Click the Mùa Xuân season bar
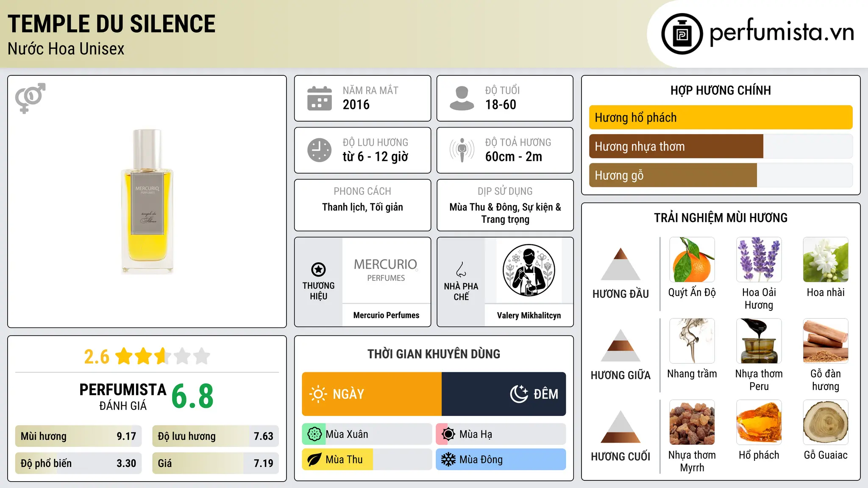 pyautogui.click(x=367, y=434)
